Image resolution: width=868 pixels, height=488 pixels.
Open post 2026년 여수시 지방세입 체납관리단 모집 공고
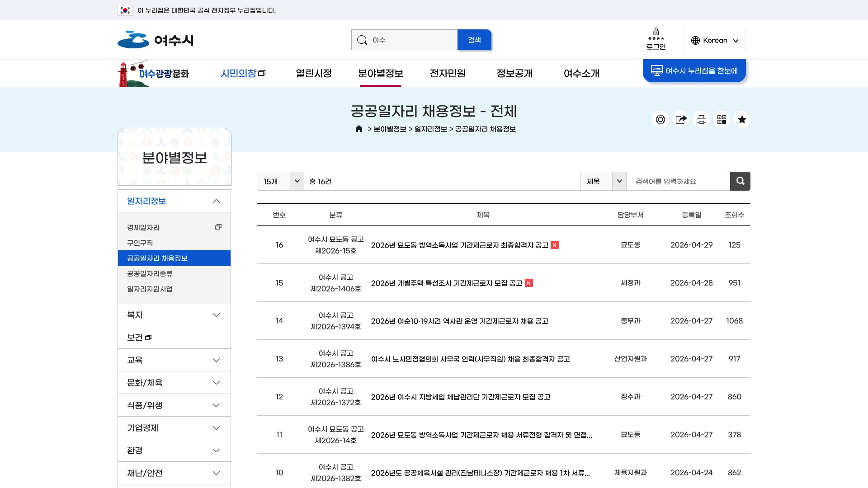461,397
